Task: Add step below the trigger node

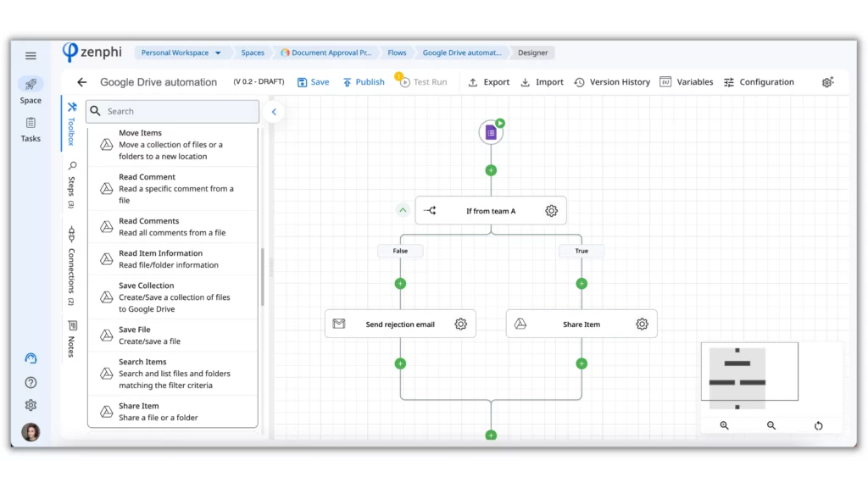Action: (x=491, y=170)
